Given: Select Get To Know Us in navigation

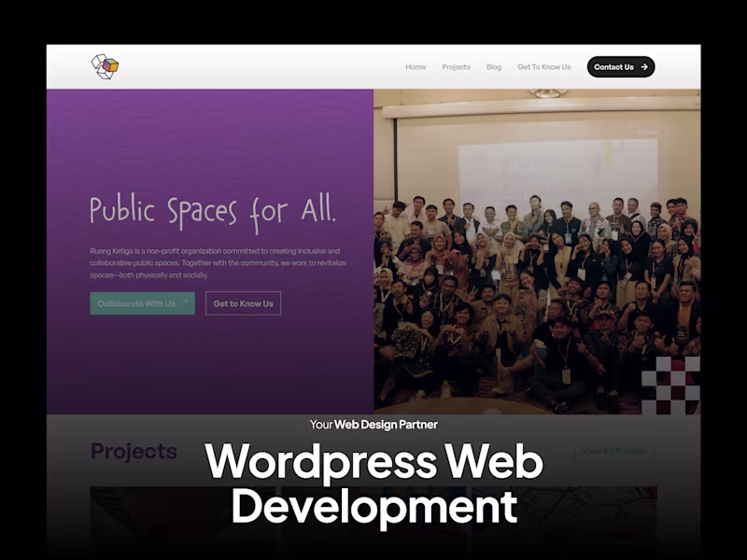Looking at the screenshot, I should coord(544,66).
